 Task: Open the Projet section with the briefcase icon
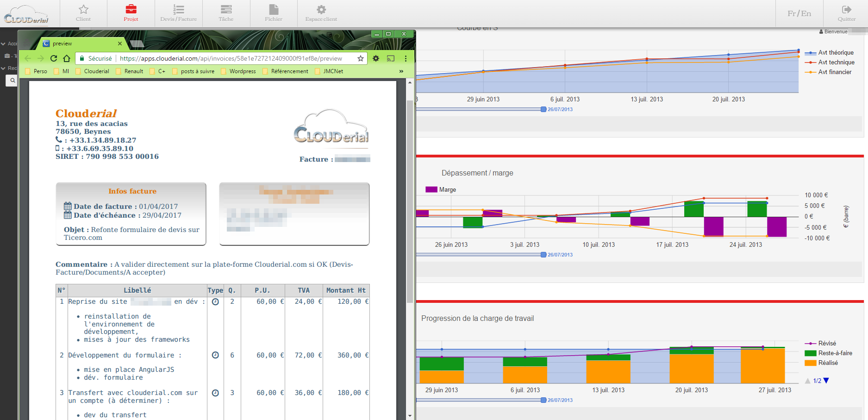coord(131,13)
